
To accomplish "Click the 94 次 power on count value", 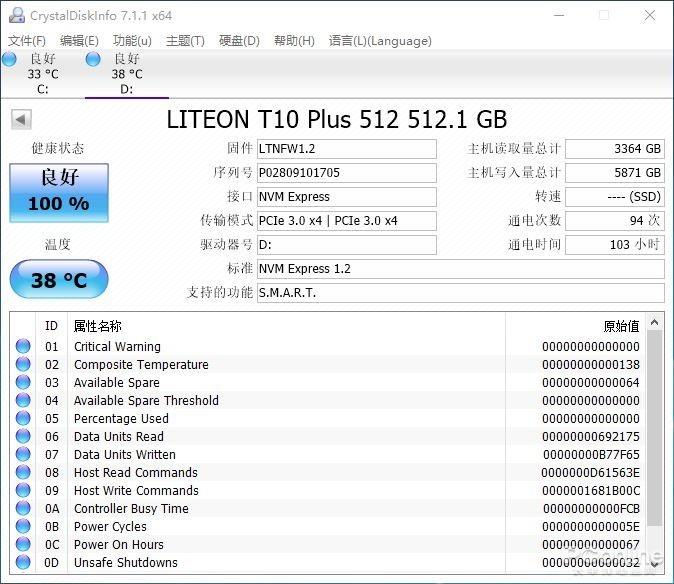I will click(x=615, y=221).
